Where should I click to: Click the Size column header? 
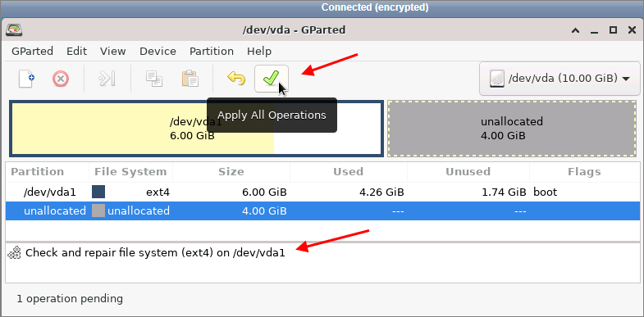(231, 172)
